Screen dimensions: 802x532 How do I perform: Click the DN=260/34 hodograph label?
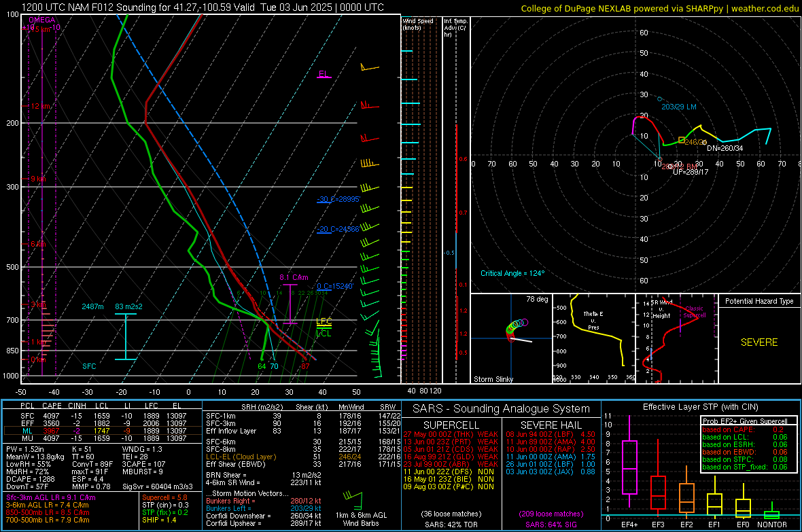coord(725,148)
